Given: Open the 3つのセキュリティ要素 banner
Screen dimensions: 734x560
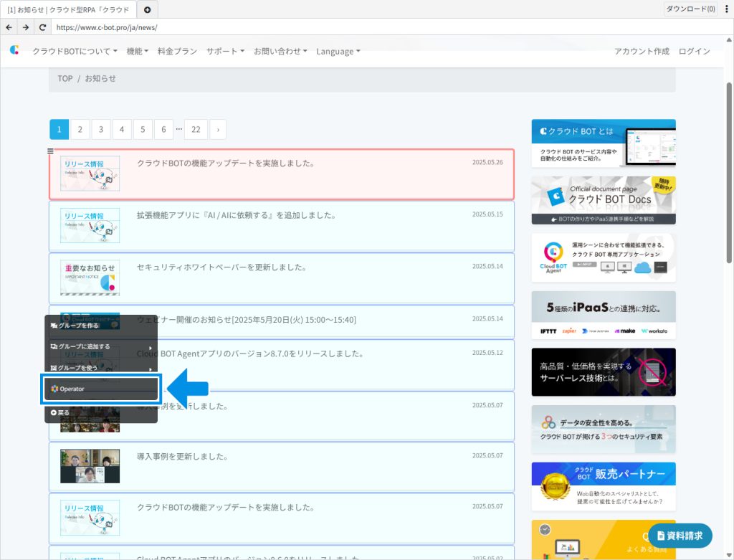Looking at the screenshot, I should tap(604, 429).
